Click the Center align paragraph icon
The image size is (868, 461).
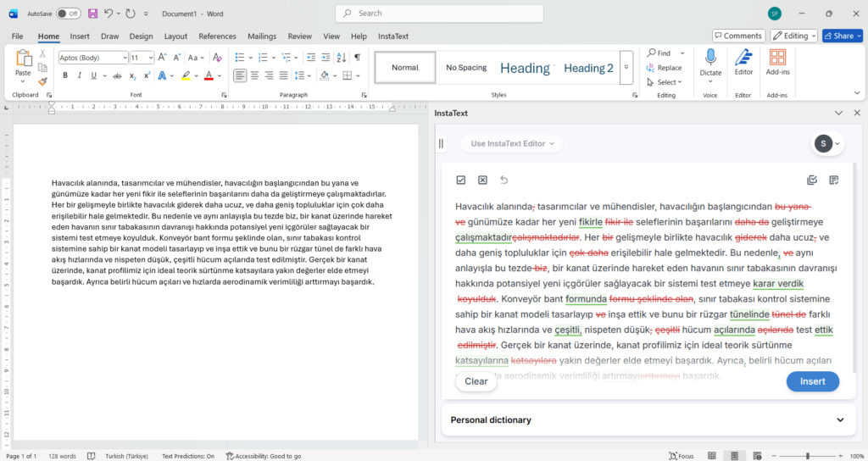256,75
